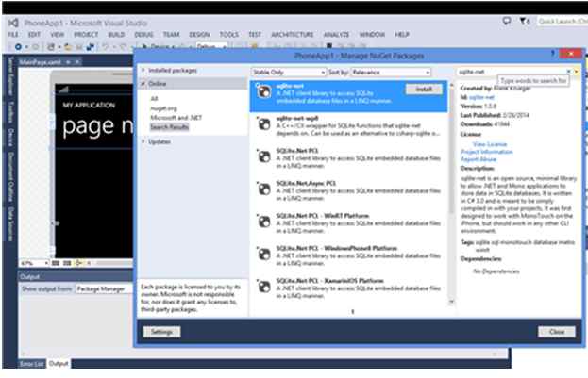The height and width of the screenshot is (378, 588).
Task: Click the WindowsPhone8 Platform package icon
Action: [264, 255]
